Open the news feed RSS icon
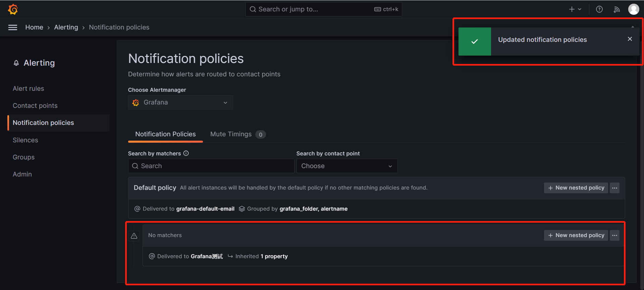644x290 pixels. click(616, 9)
